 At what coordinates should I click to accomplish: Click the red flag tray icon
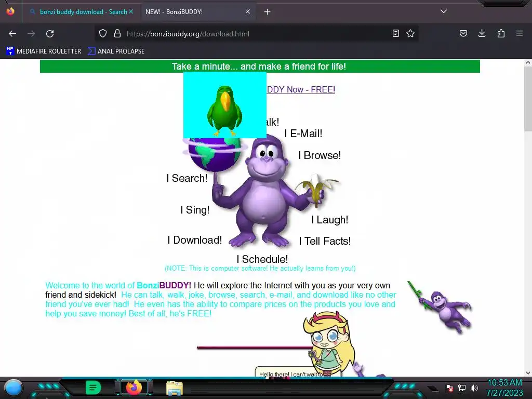tap(449, 388)
